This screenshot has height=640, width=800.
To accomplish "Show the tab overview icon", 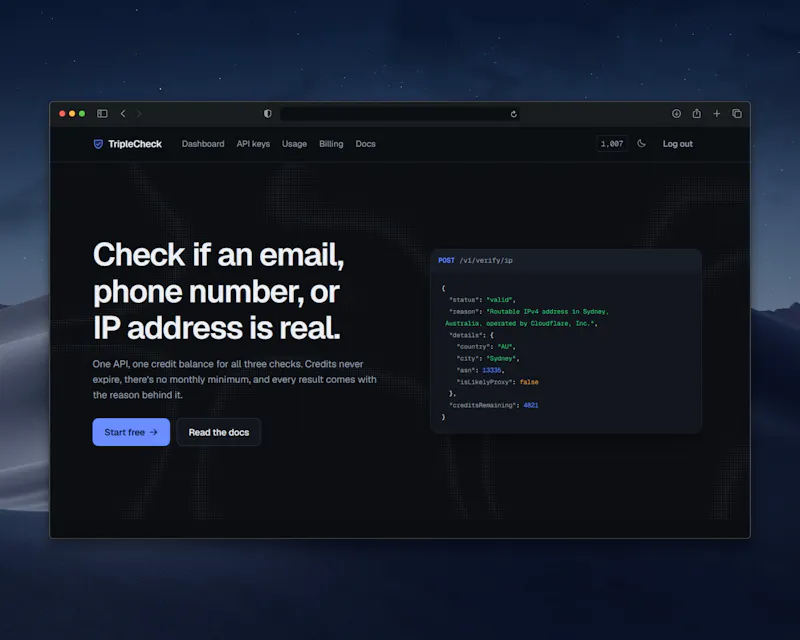I will (737, 113).
